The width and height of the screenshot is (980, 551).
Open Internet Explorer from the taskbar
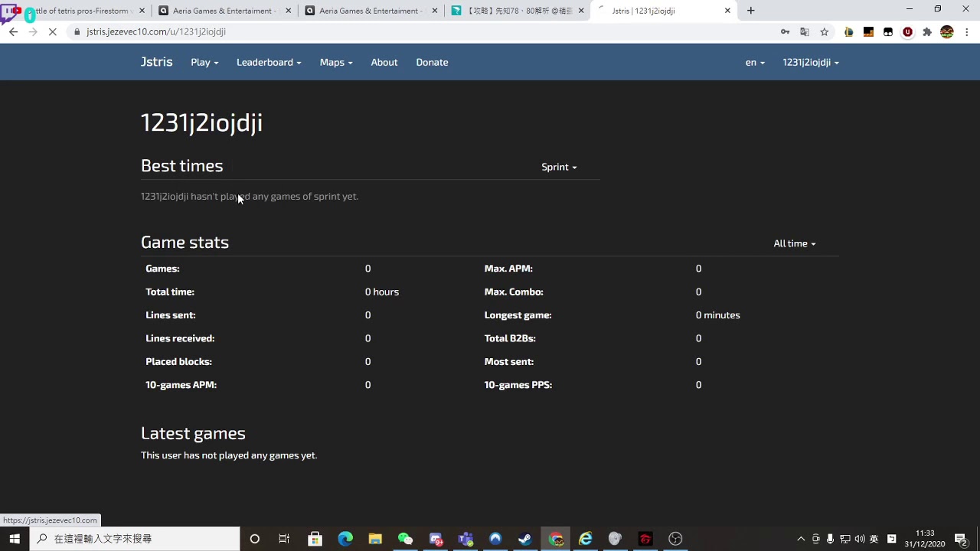pyautogui.click(x=586, y=539)
